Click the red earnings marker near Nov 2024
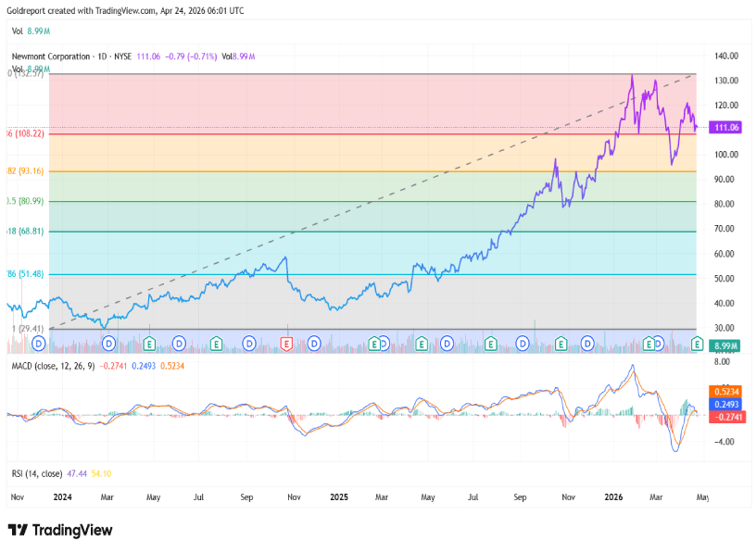The image size is (756, 540). click(286, 344)
